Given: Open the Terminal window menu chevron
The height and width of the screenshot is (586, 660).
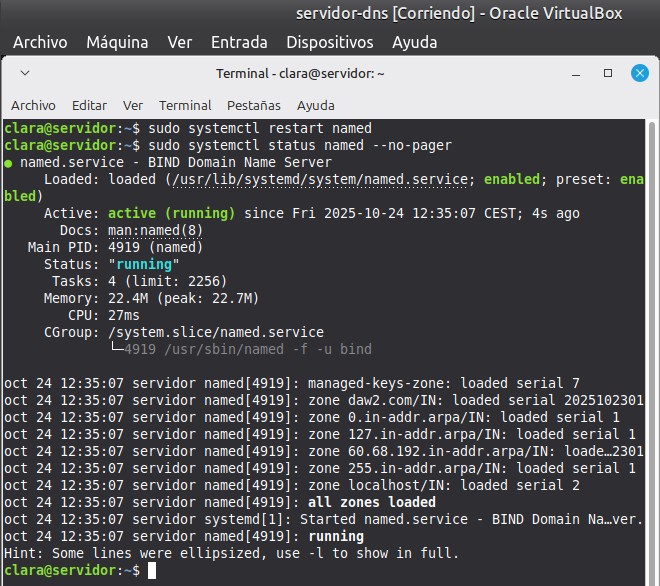Looking at the screenshot, I should (x=25, y=73).
